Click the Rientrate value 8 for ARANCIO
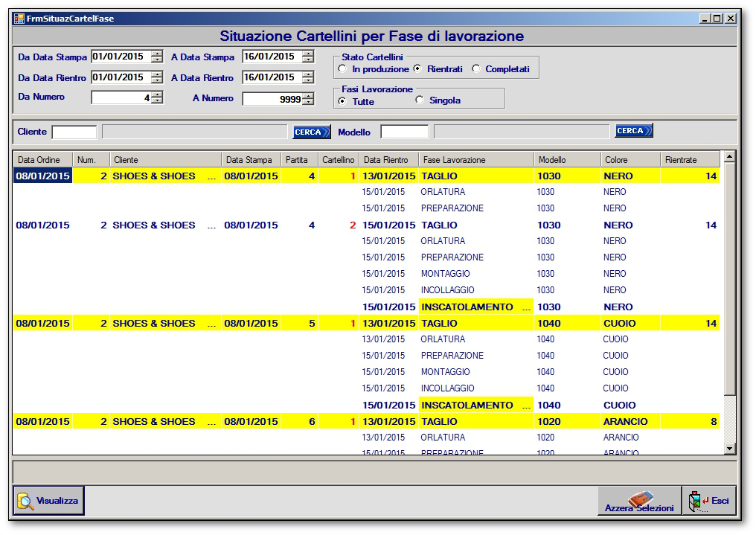756x535 pixels. point(690,422)
